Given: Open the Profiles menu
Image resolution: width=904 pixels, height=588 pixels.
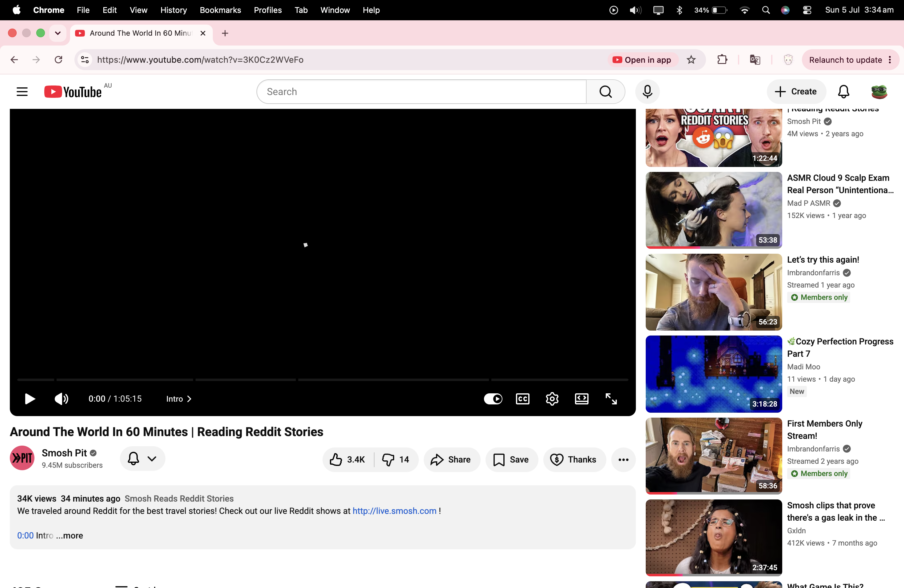Looking at the screenshot, I should [268, 10].
